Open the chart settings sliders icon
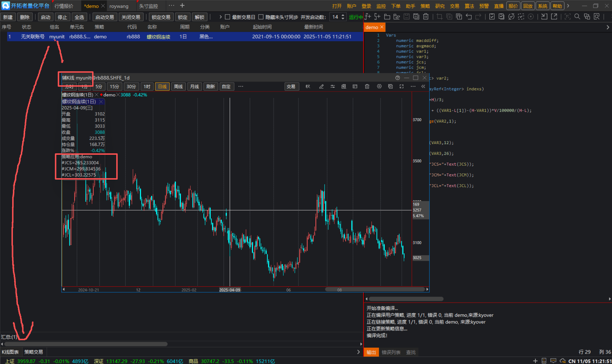The image size is (612, 364). pyautogui.click(x=332, y=87)
